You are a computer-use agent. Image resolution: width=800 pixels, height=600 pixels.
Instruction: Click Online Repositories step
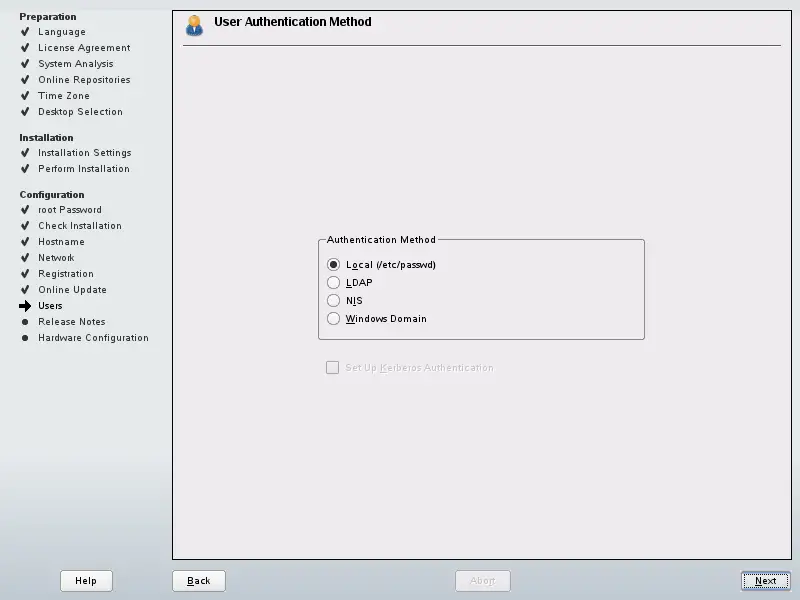pos(84,80)
